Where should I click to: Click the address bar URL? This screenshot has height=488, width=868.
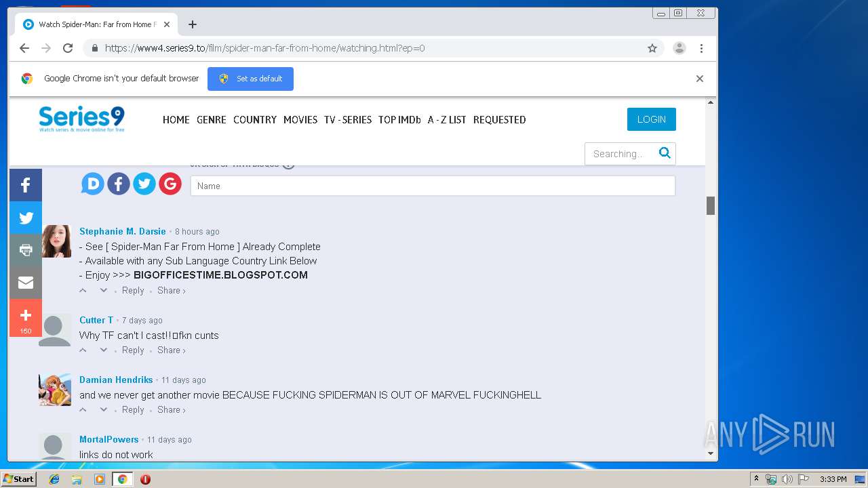(x=265, y=48)
